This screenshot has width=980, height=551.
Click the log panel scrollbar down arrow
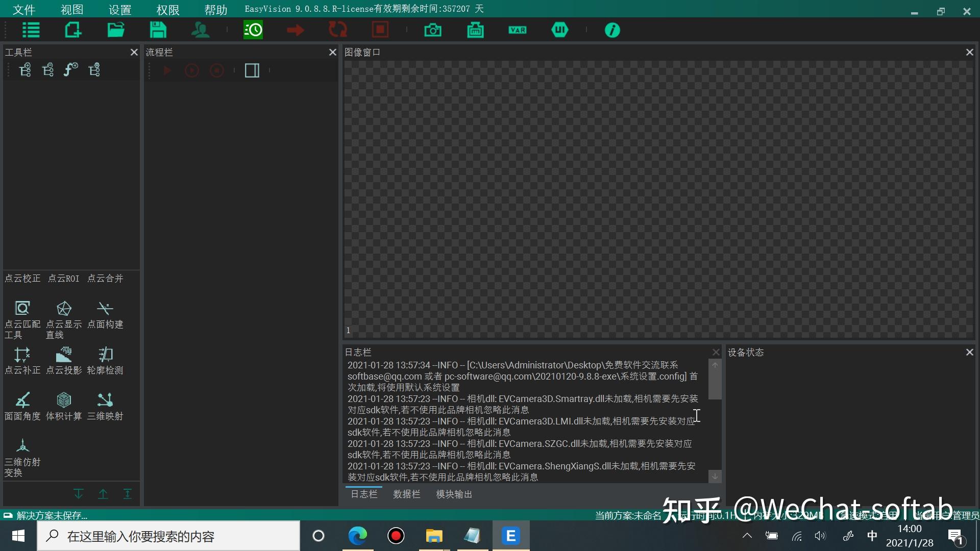click(715, 476)
